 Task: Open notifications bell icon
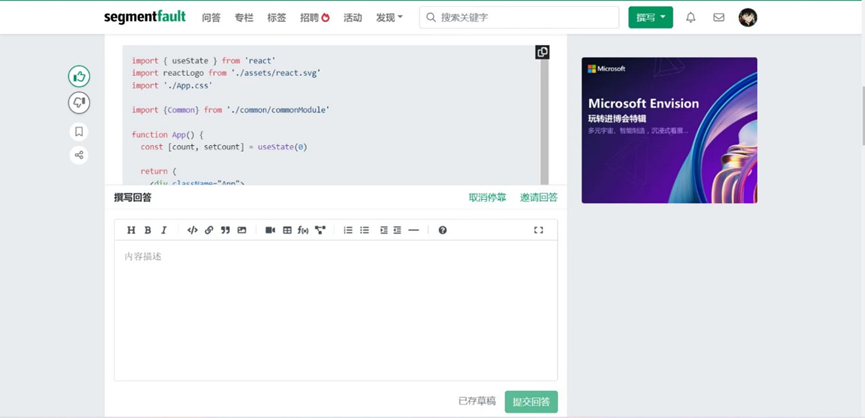click(x=691, y=17)
